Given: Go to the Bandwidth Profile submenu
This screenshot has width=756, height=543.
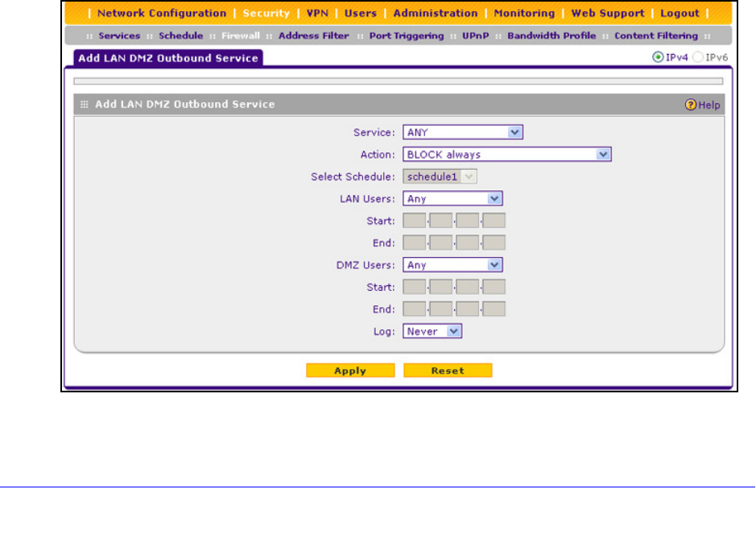Looking at the screenshot, I should (552, 35).
